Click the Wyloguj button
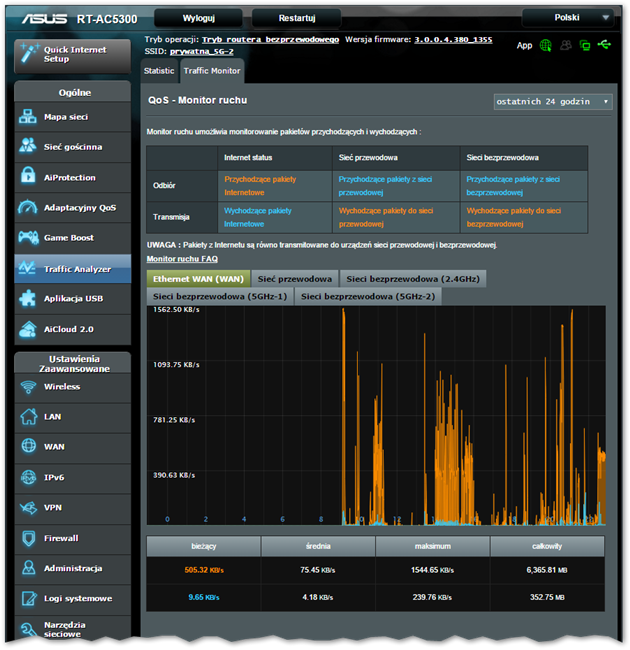The image size is (630, 650). (199, 18)
